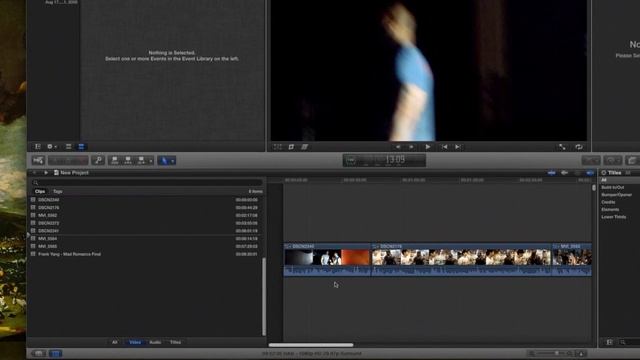Click the timeline index search field

[147, 182]
